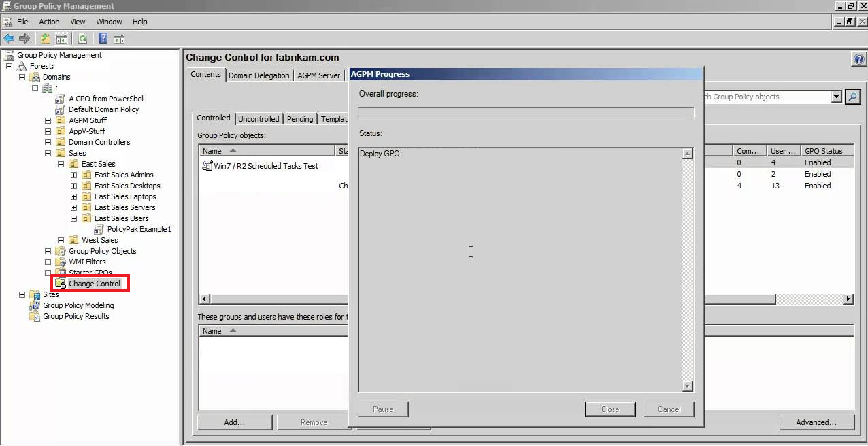868x446 pixels.
Task: Sort by the GPO Status column header
Action: 827,151
